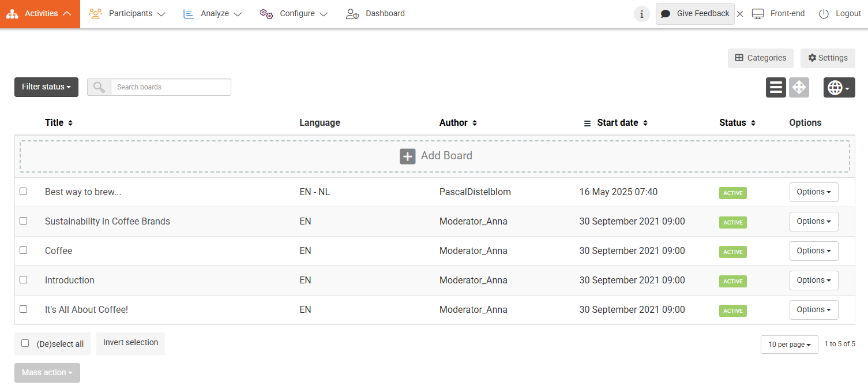Close the Give Feedback button with X
The width and height of the screenshot is (868, 389).
click(x=740, y=14)
